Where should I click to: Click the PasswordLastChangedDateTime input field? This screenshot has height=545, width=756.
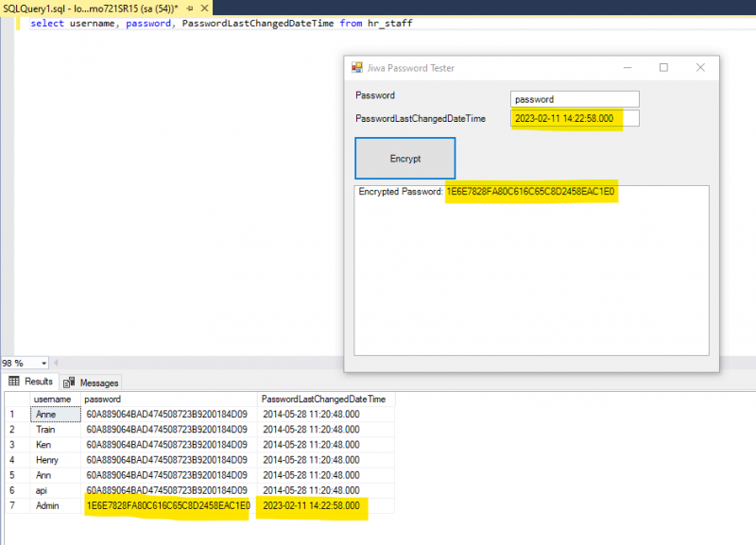[x=575, y=119]
